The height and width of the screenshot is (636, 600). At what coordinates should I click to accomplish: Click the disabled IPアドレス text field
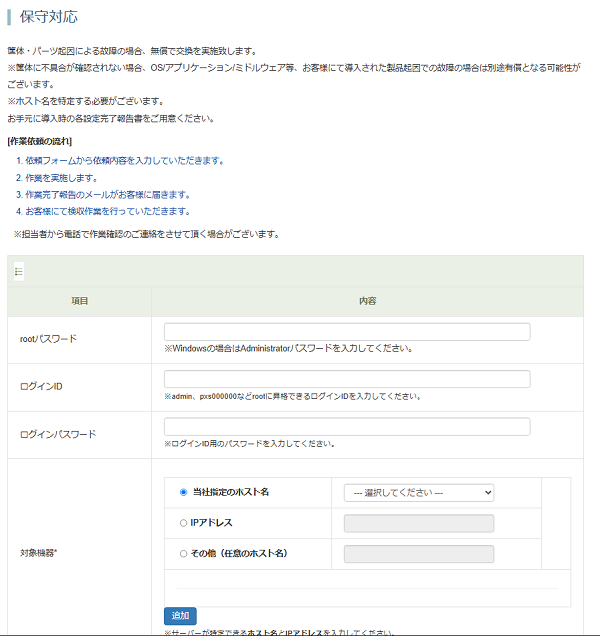pos(419,523)
